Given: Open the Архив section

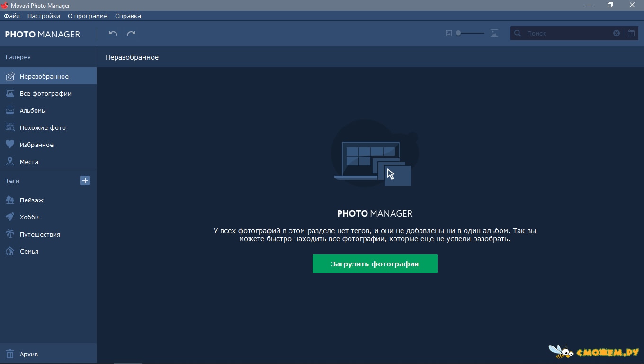Looking at the screenshot, I should coord(48,354).
